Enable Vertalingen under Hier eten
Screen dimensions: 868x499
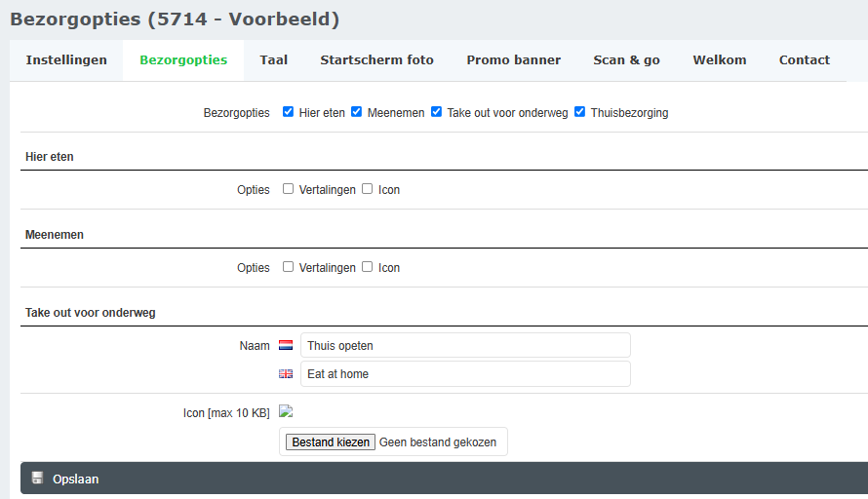[288, 189]
